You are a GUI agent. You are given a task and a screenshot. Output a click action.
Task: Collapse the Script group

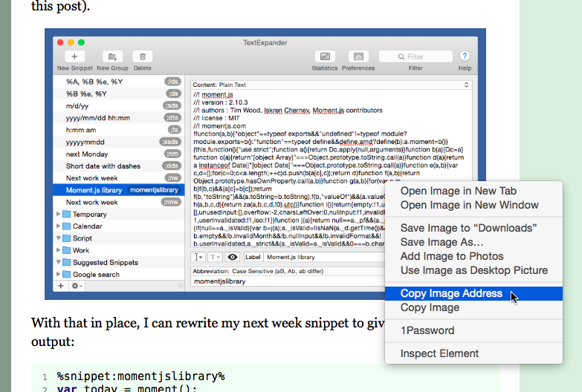pos(58,238)
